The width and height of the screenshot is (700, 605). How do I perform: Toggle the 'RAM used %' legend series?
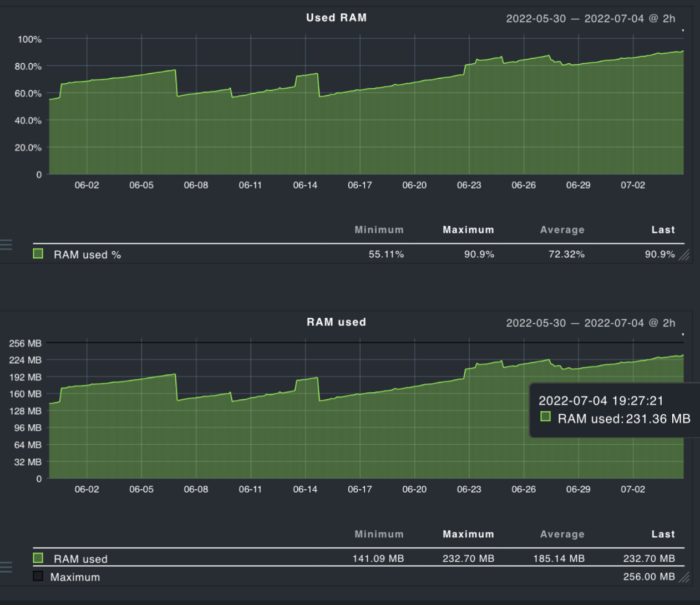[x=87, y=255]
